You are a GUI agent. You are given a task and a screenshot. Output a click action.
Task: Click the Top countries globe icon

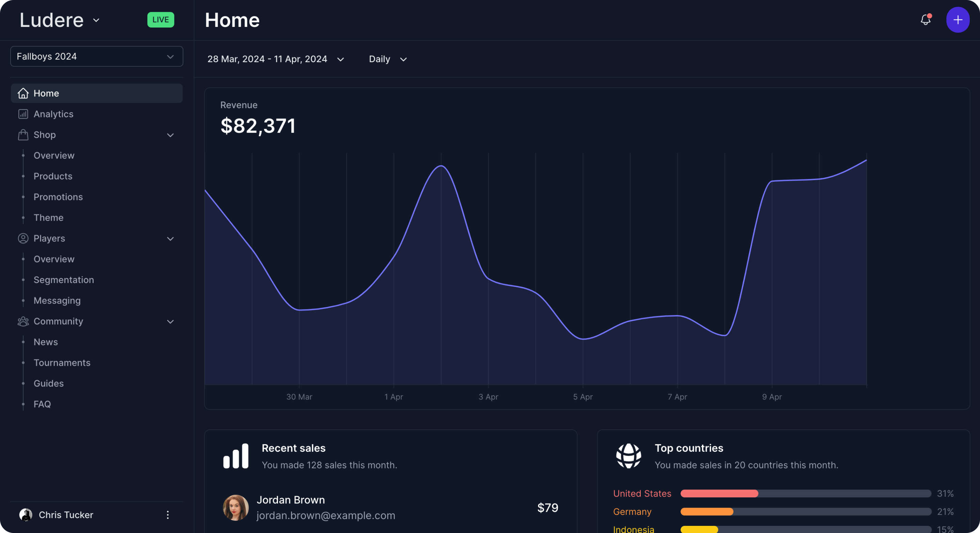coord(628,456)
